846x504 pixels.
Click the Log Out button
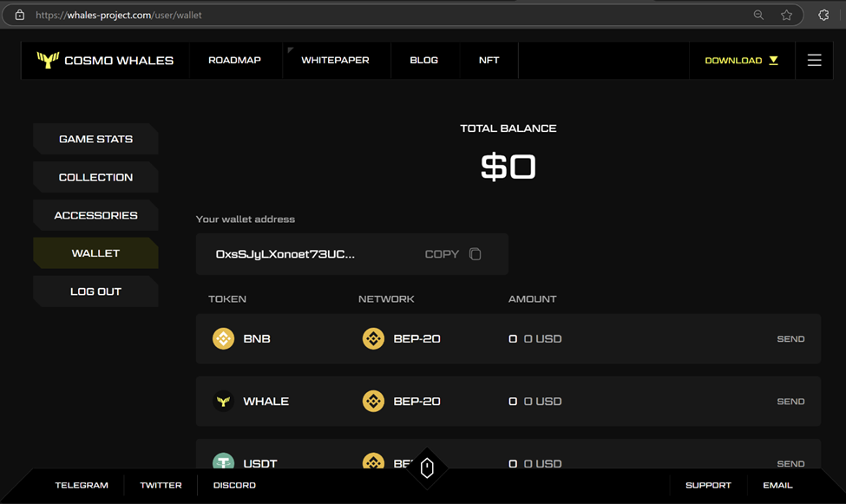click(95, 291)
